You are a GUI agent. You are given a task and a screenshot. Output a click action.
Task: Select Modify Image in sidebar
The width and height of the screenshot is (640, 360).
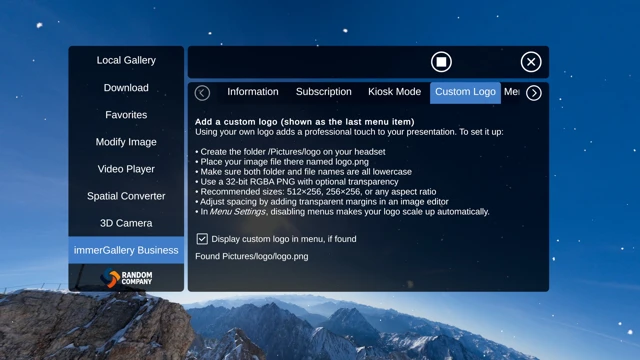click(x=126, y=142)
